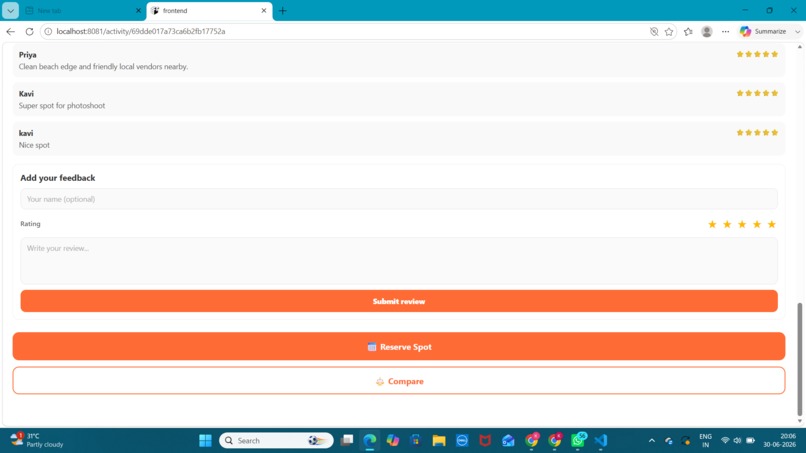
Task: Focus the Your name (optional) field
Action: tap(399, 199)
